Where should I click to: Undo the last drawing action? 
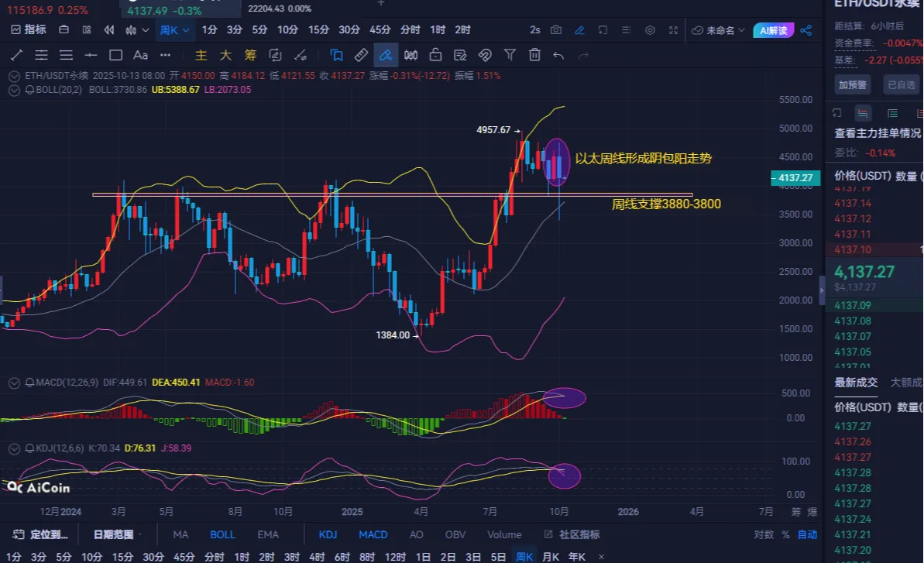558,55
